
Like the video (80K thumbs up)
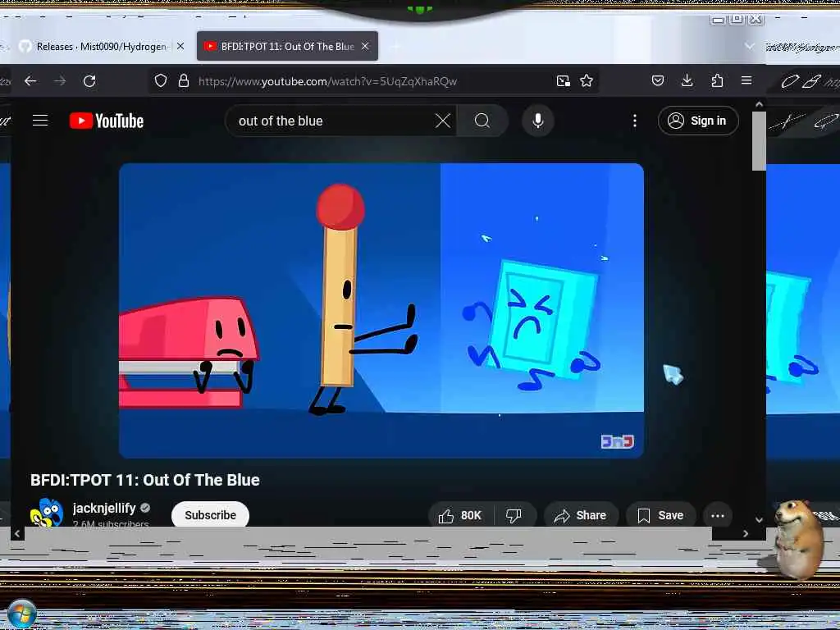click(460, 515)
